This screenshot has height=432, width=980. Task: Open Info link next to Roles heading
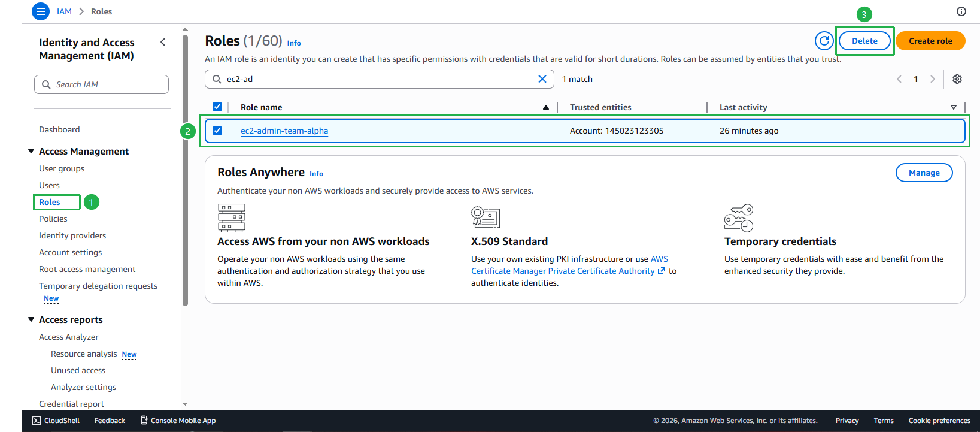(294, 43)
